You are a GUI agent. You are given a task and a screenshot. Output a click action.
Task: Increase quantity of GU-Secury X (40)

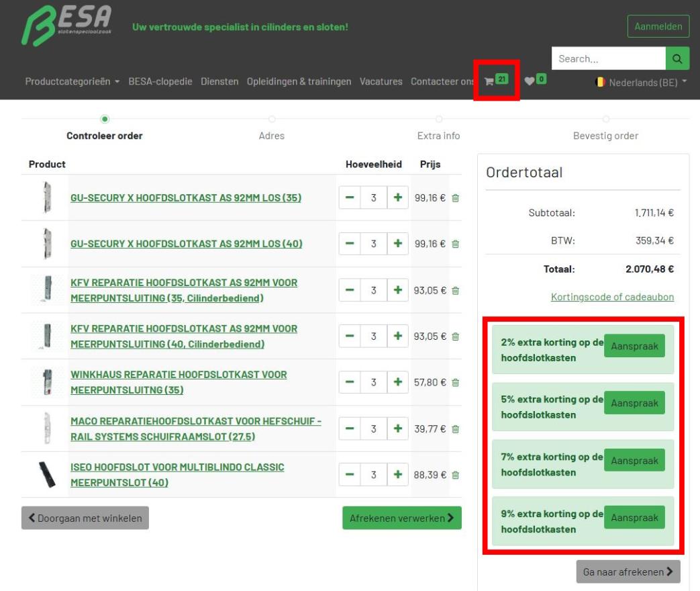coord(397,244)
